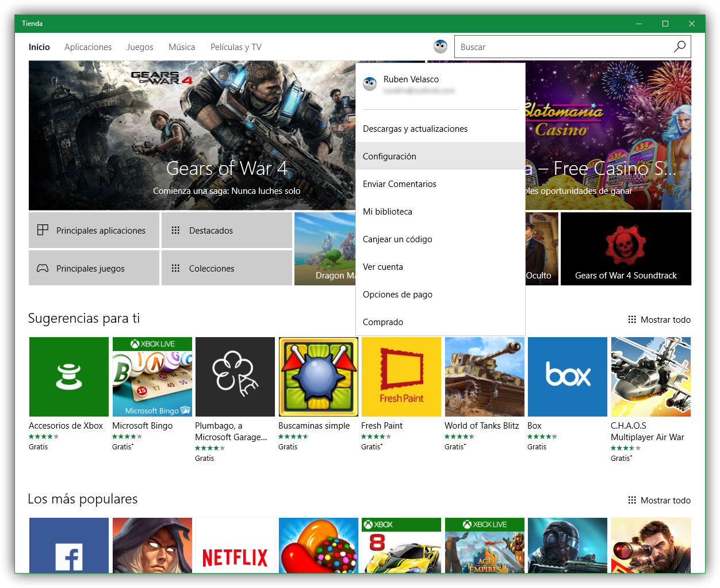
Task: Open Buscaminas simple app tile
Action: click(319, 377)
